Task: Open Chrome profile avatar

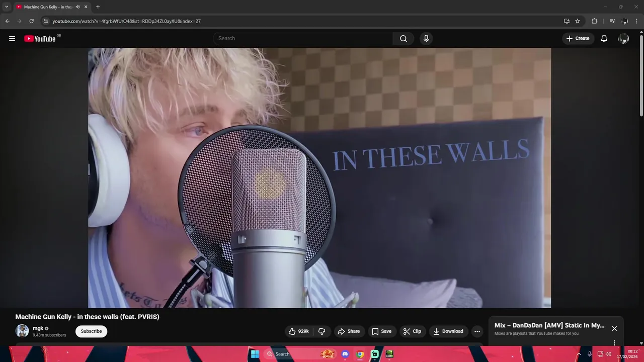Action: pos(625,21)
